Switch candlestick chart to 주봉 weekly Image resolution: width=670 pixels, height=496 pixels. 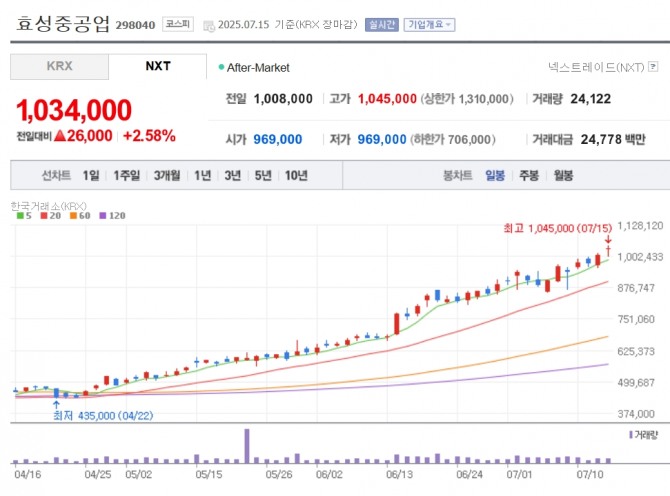click(528, 175)
